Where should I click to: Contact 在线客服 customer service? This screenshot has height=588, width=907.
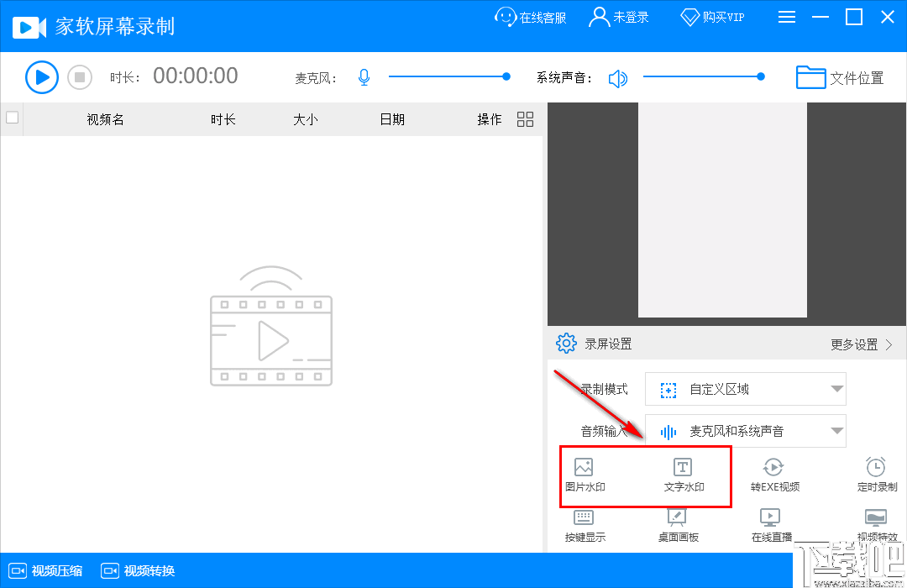(530, 16)
